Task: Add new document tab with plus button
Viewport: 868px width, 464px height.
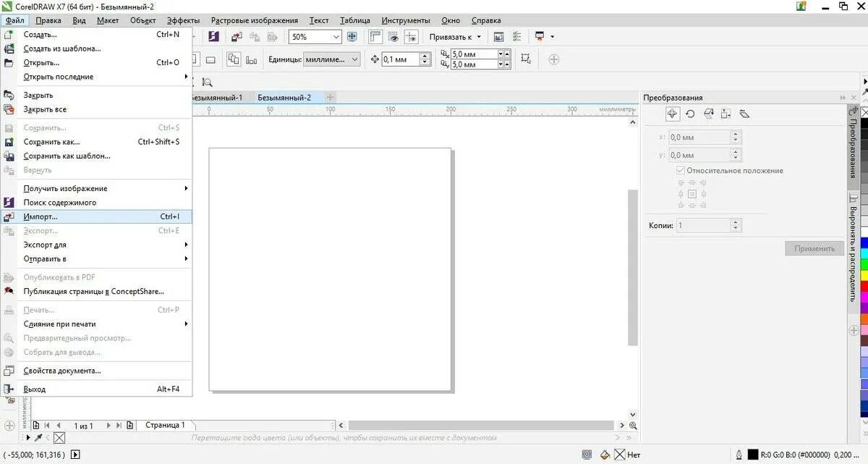Action: pyautogui.click(x=330, y=97)
